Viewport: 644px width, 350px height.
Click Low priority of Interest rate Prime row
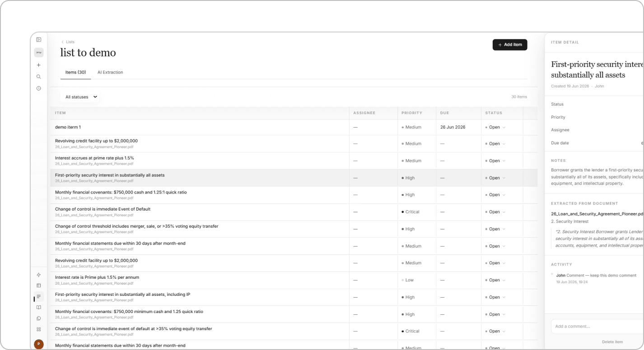407,280
